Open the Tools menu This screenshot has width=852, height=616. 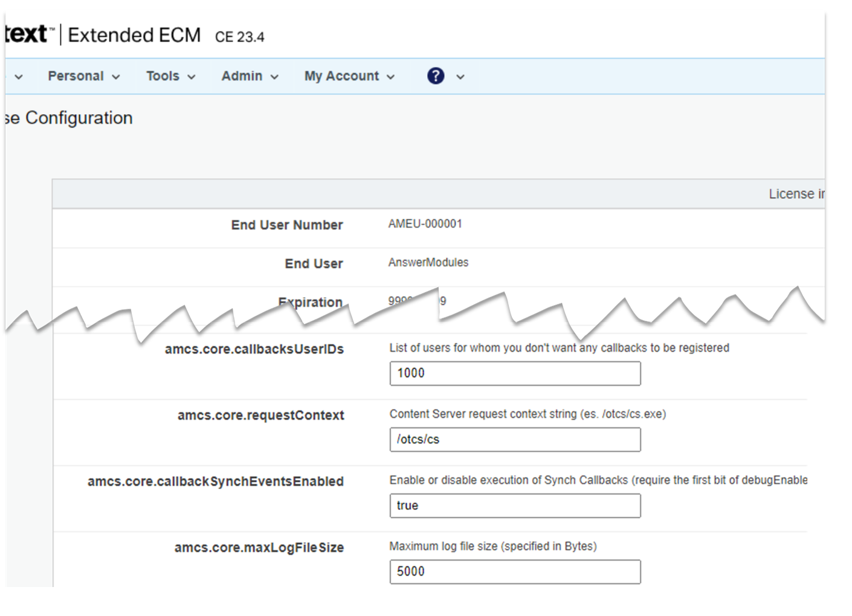click(x=163, y=76)
